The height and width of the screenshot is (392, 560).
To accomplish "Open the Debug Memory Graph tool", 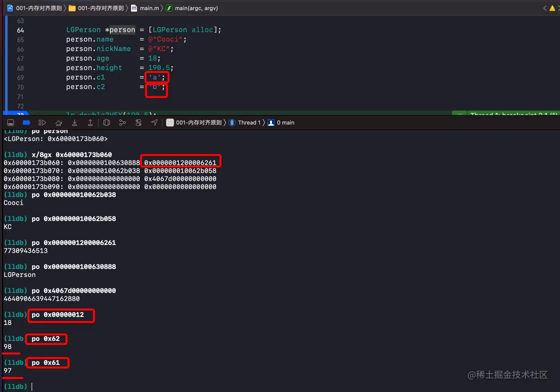I will click(122, 122).
